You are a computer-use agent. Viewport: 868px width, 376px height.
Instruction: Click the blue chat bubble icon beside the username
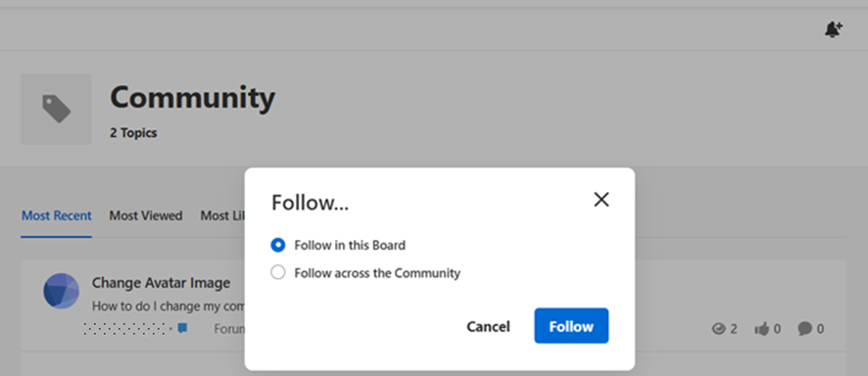tap(182, 328)
